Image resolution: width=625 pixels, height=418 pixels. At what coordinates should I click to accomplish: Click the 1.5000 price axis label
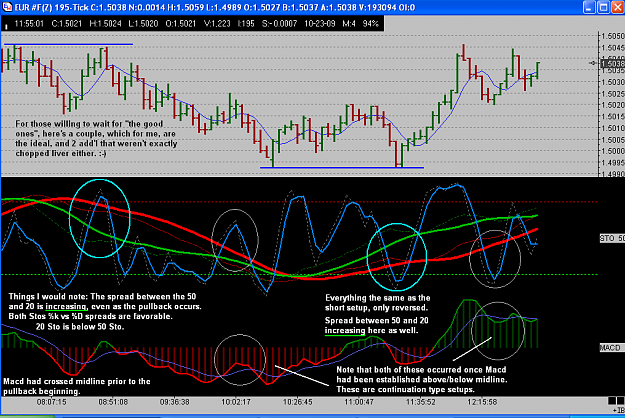click(612, 151)
